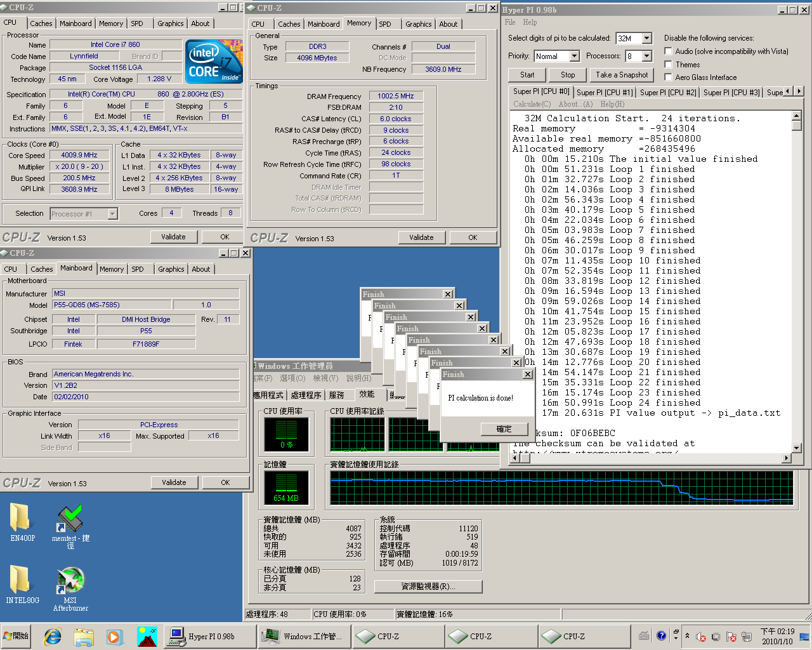This screenshot has width=812, height=650.
Task: Open the Processors count dropdown
Action: 646,56
